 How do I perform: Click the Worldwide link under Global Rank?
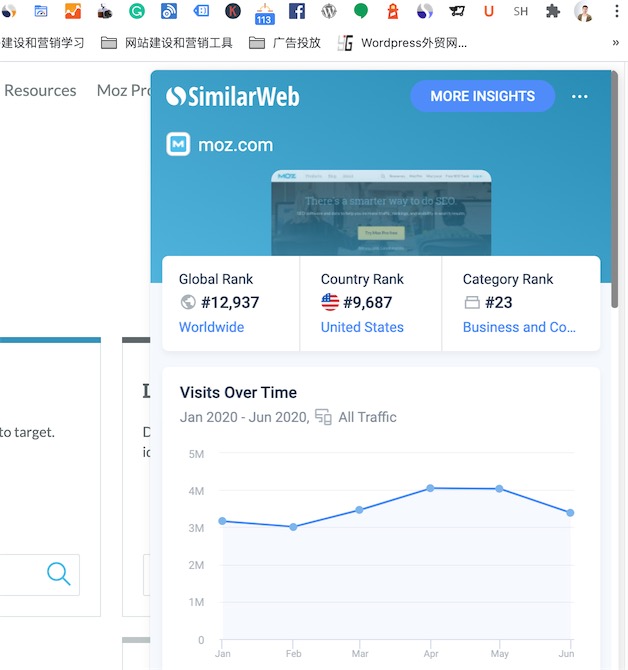pos(211,327)
